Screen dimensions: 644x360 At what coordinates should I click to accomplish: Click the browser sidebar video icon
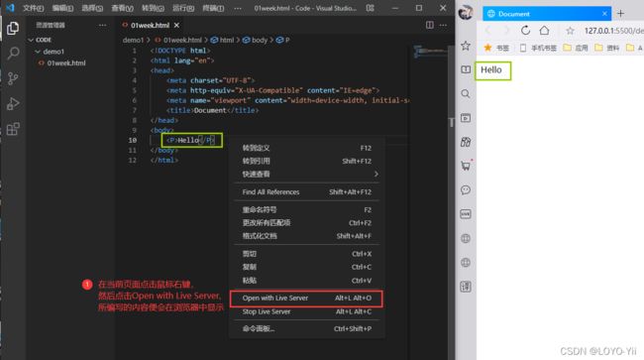(x=466, y=118)
